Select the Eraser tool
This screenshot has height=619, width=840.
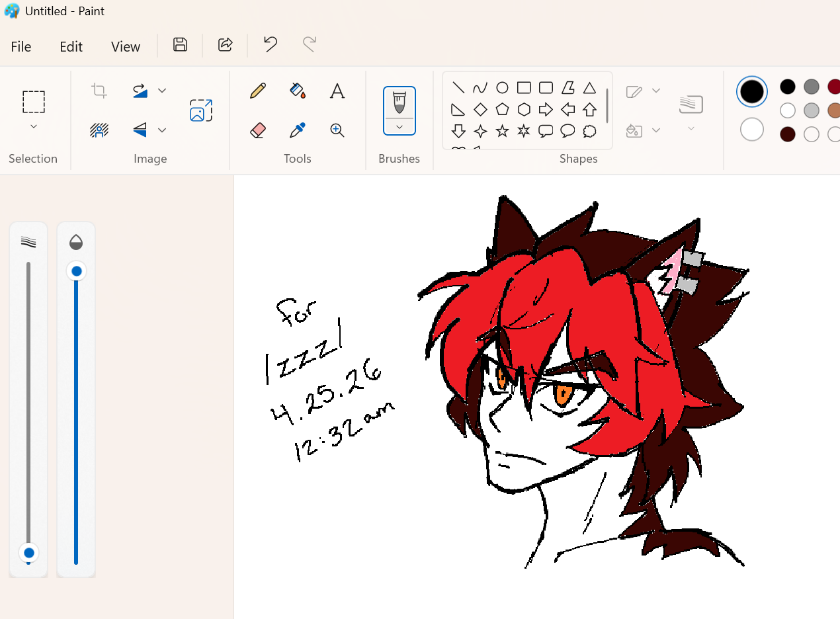click(258, 130)
